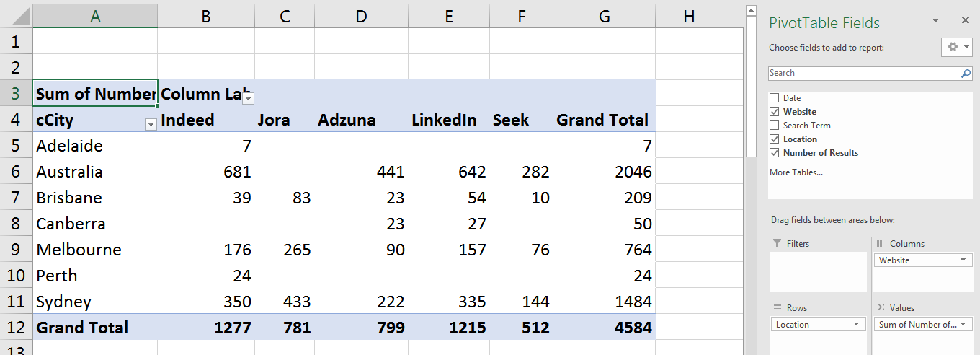Image resolution: width=980 pixels, height=355 pixels.
Task: Select the cell with value 1215
Action: 449,327
